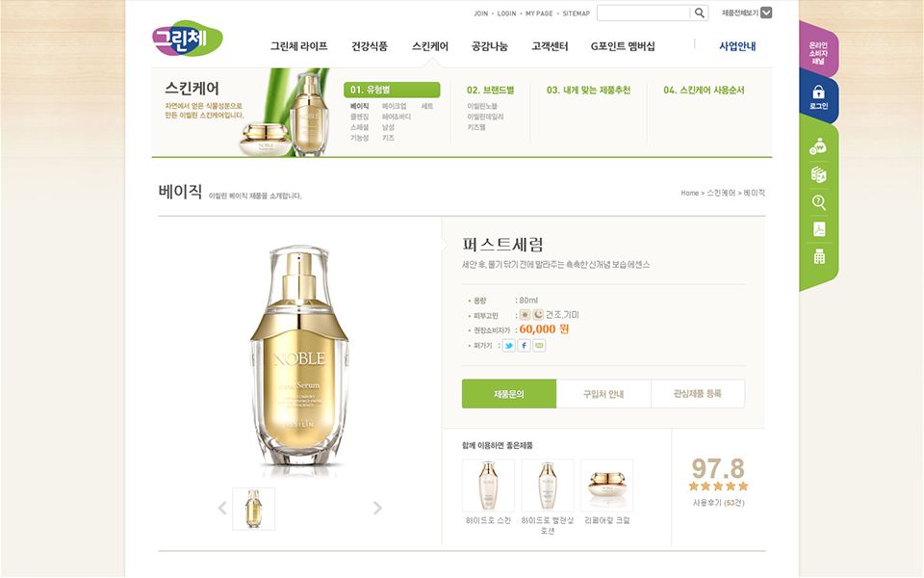Show next product thumbnail with right arrow
This screenshot has height=578, width=924.
pos(377,508)
